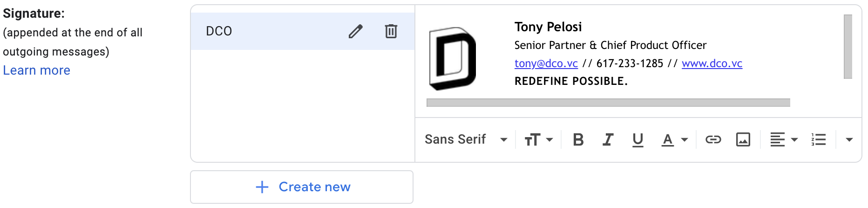Expand the text alignment options
868x208 pixels.
click(x=784, y=139)
